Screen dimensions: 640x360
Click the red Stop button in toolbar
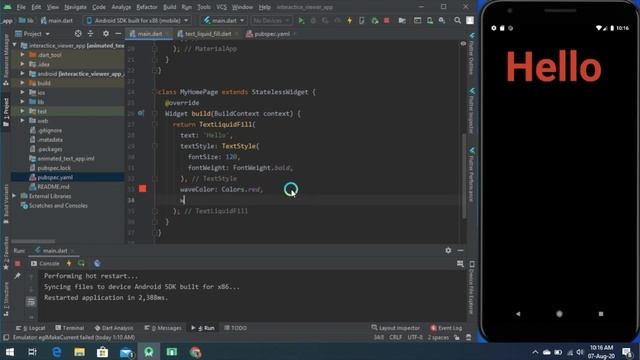pyautogui.click(x=387, y=20)
